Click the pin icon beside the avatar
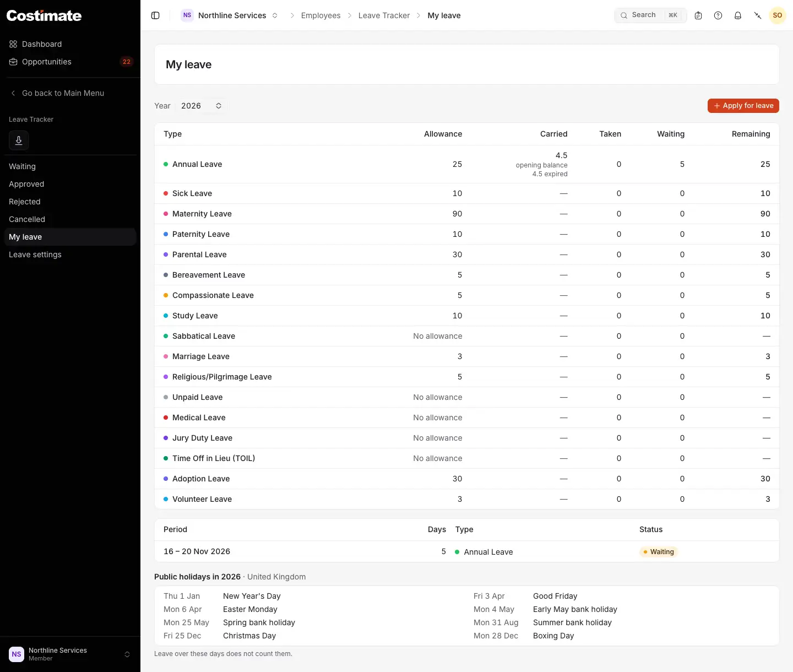This screenshot has height=672, width=793. [x=758, y=15]
